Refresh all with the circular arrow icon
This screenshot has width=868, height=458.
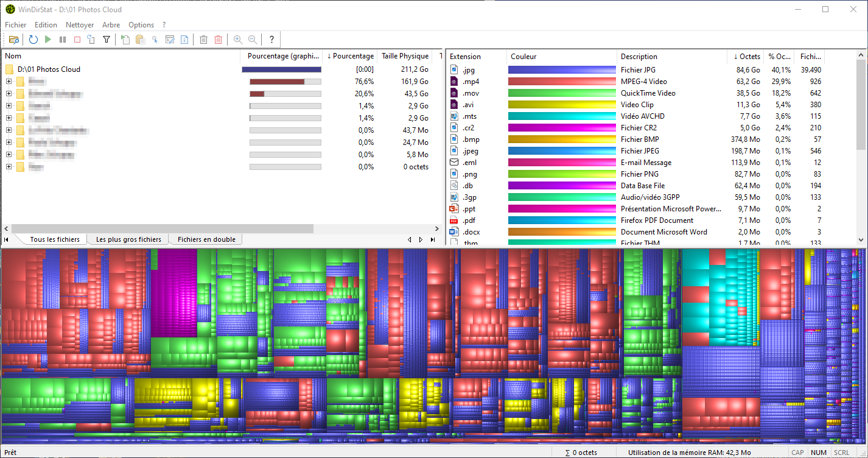(33, 40)
